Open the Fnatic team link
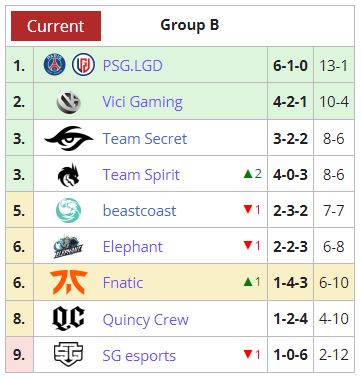The width and height of the screenshot is (361, 379). [x=123, y=283]
